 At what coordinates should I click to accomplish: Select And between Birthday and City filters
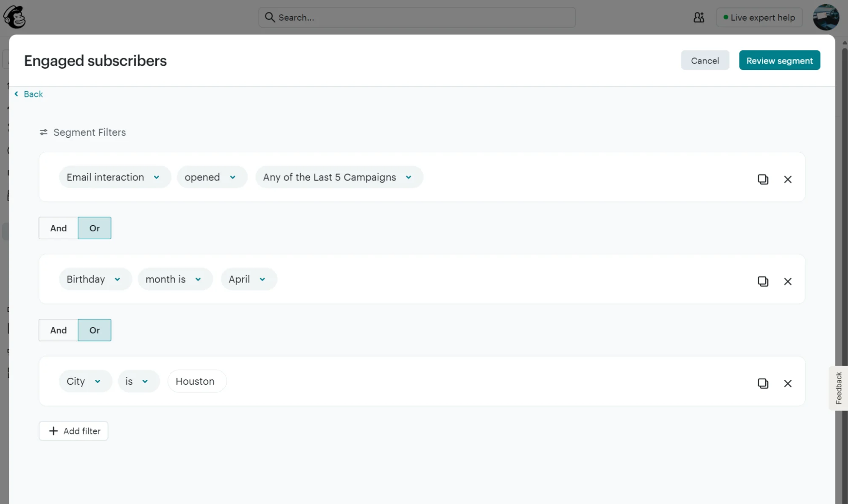tap(59, 330)
